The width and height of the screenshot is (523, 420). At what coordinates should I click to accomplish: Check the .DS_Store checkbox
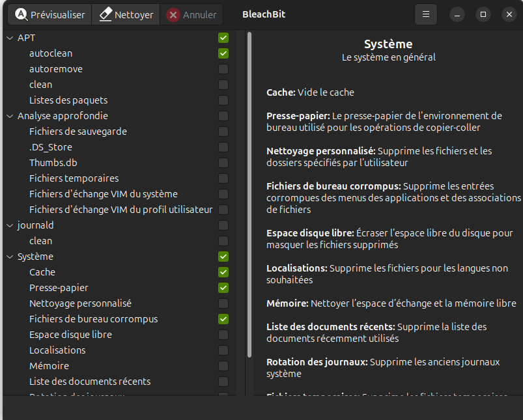pos(223,147)
